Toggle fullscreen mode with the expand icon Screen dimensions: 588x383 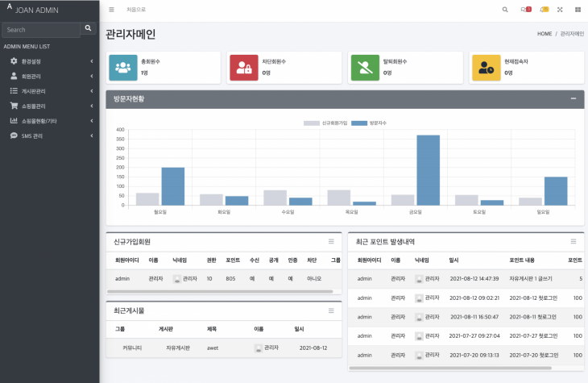560,10
